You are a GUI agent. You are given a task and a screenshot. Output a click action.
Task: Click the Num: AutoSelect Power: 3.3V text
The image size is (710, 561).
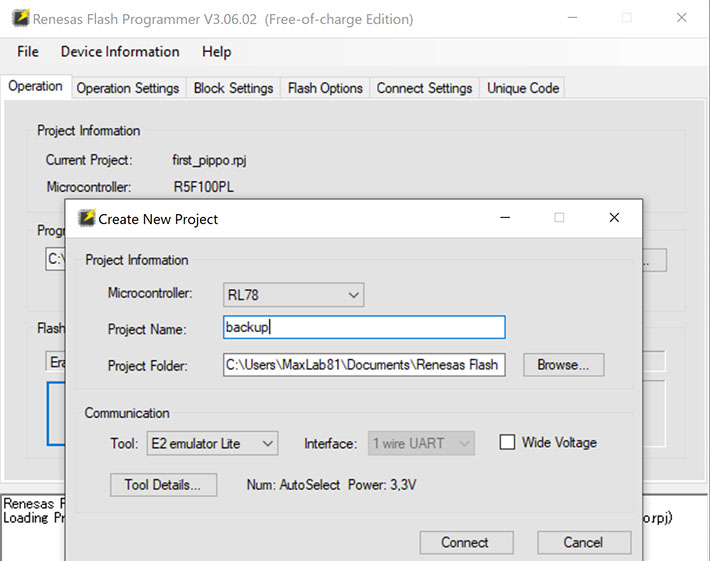331,485
